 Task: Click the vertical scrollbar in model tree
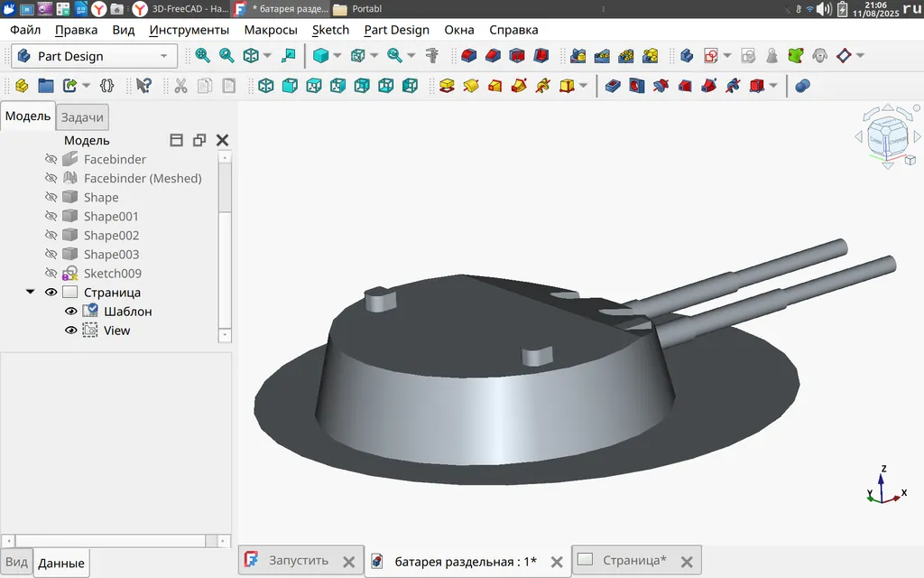pyautogui.click(x=225, y=185)
